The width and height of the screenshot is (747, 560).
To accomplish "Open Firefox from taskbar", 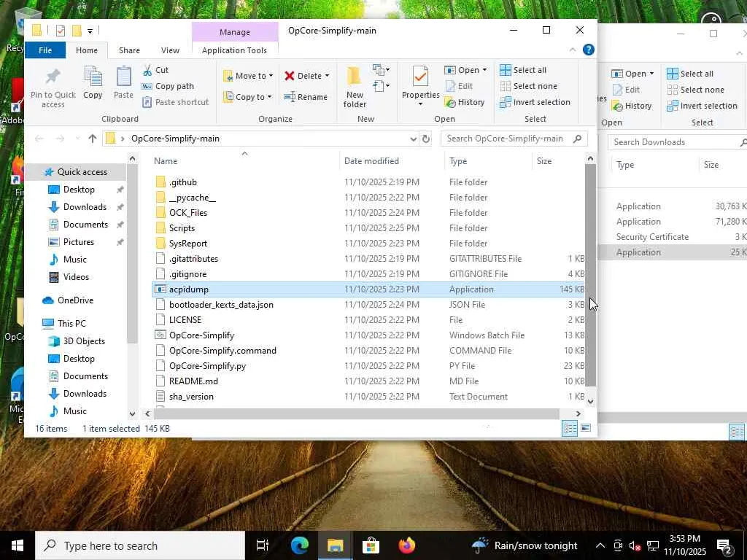I will pyautogui.click(x=406, y=545).
